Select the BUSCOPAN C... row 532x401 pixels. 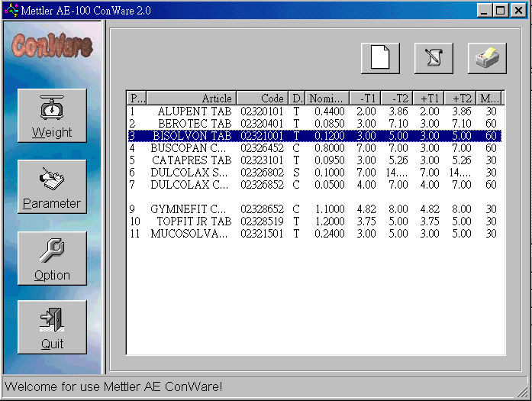314,148
